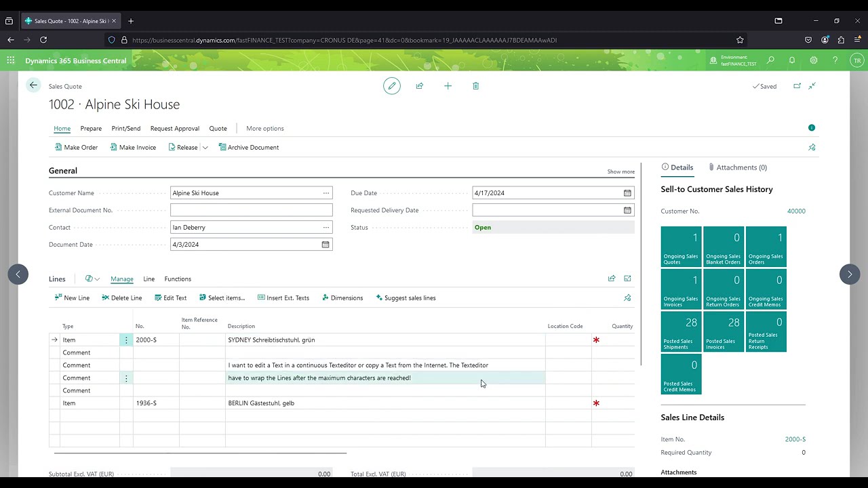This screenshot has height=488, width=868.
Task: Click Release button
Action: (183, 147)
